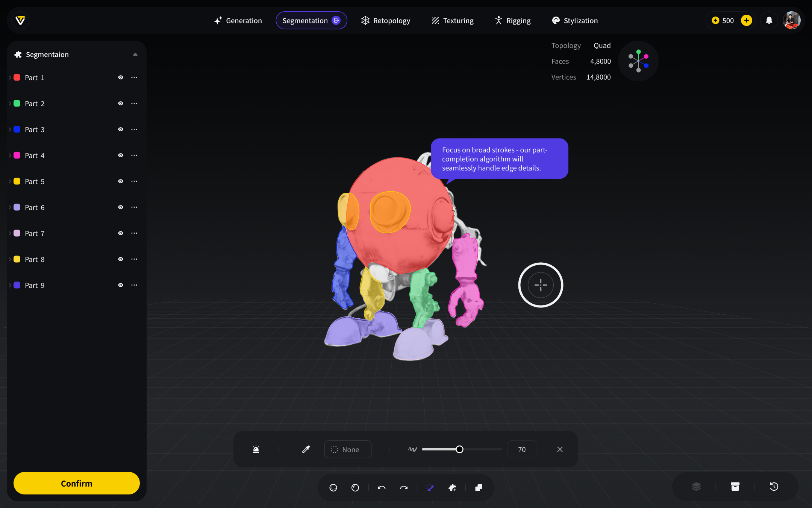Hide Part 4 with eye icon
Image resolution: width=812 pixels, height=508 pixels.
[121, 155]
